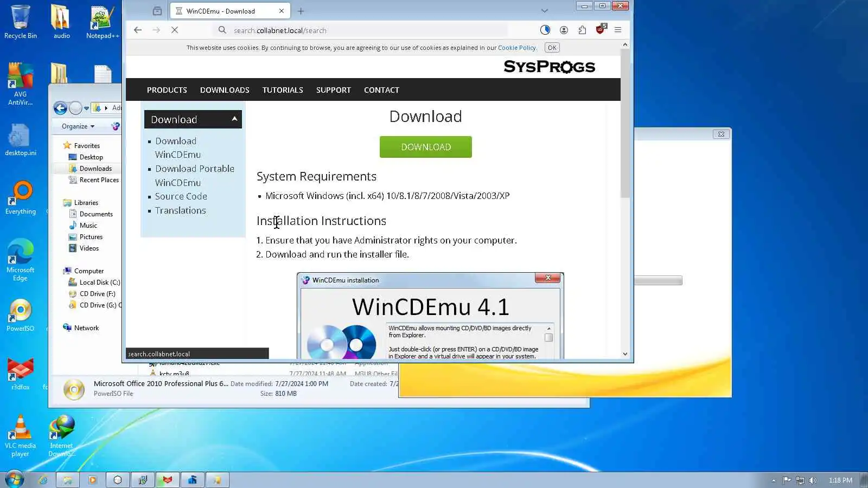Launch VLC media player from the desktop

[21, 436]
